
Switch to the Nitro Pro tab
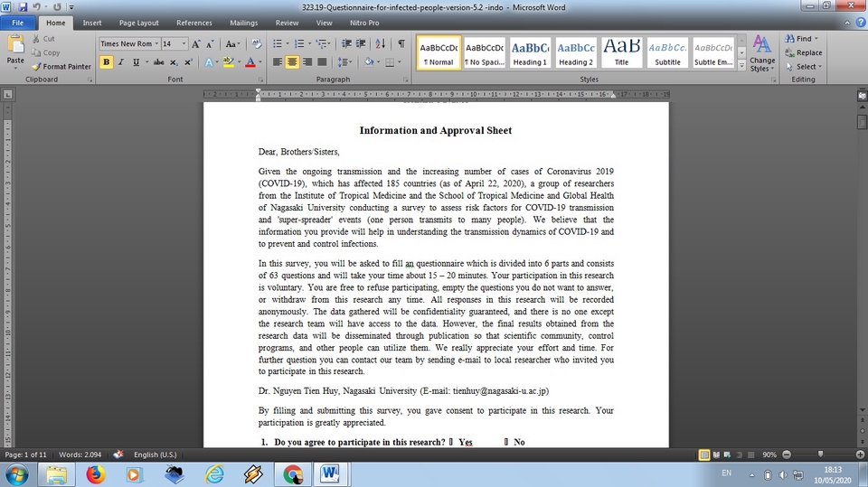(x=364, y=23)
